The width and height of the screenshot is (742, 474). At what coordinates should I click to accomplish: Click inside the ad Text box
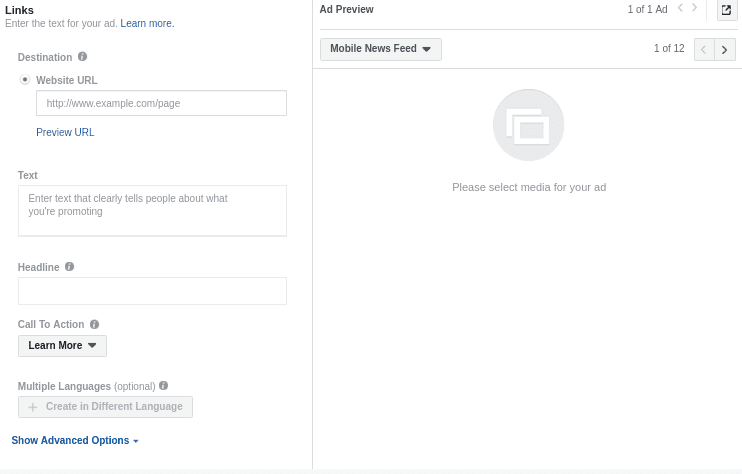click(152, 211)
